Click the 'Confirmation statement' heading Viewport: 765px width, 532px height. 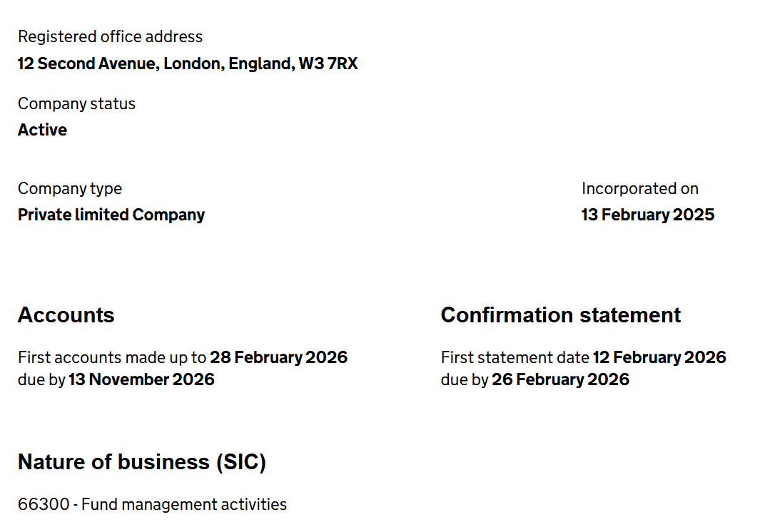pos(560,315)
